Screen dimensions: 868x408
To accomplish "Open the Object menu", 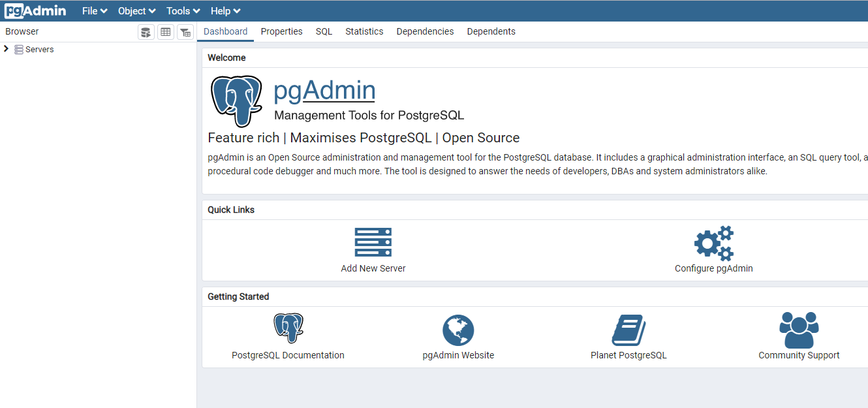I will tap(137, 11).
